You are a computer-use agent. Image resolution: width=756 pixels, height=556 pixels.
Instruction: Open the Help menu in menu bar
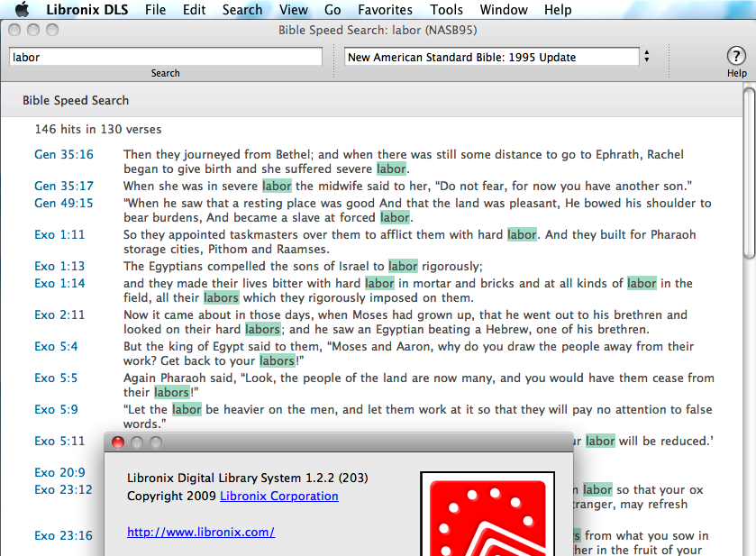[x=558, y=10]
